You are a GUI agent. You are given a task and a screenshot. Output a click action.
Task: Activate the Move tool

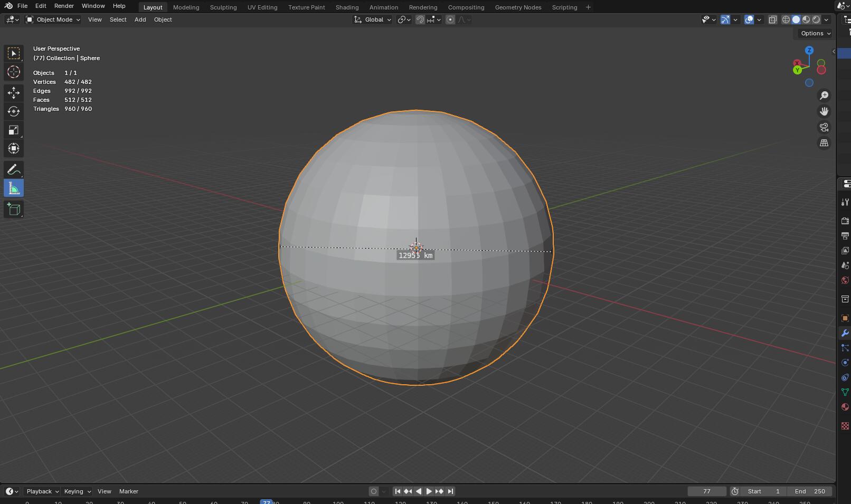[14, 93]
